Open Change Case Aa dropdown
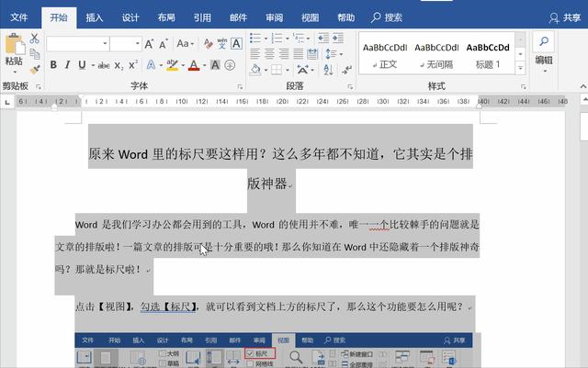The width and height of the screenshot is (588, 368). pyautogui.click(x=186, y=44)
